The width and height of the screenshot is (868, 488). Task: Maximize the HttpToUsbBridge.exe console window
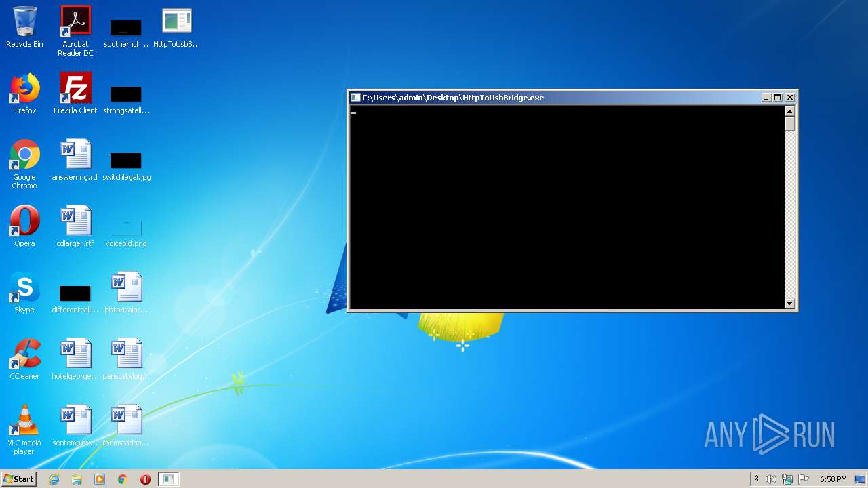click(778, 98)
